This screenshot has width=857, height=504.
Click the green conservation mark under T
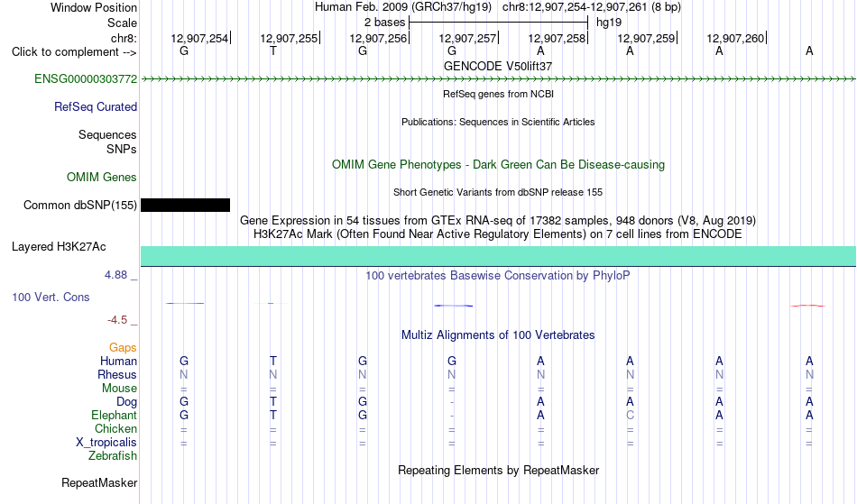(272, 303)
